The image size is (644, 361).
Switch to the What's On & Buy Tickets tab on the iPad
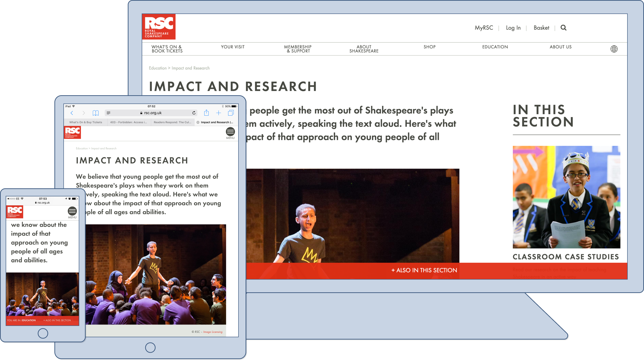85,122
